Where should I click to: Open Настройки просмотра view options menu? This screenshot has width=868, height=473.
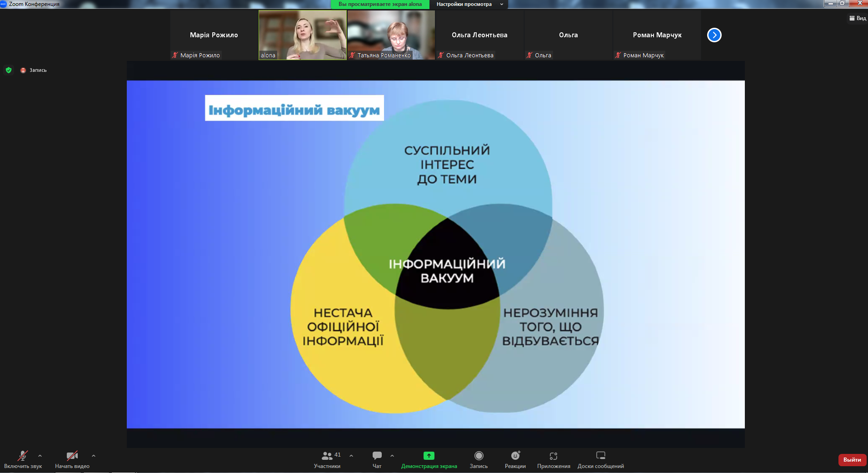469,4
